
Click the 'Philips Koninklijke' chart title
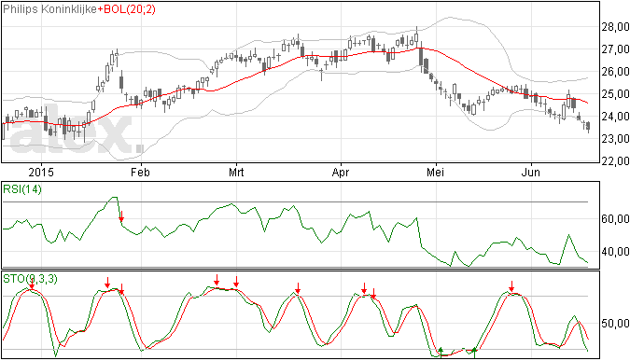tap(50, 9)
